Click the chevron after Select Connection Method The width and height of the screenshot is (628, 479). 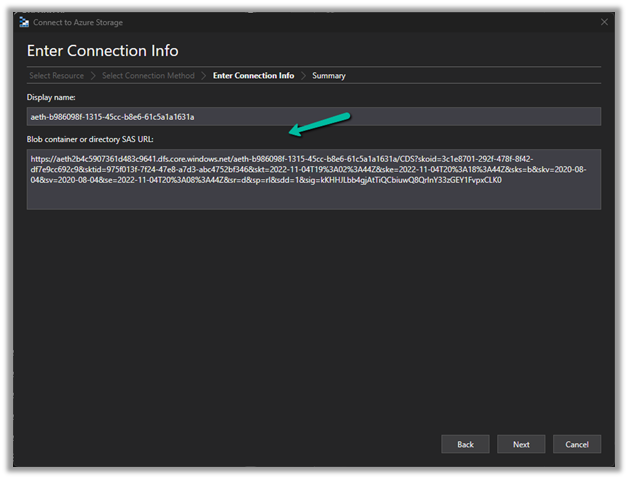pos(203,75)
